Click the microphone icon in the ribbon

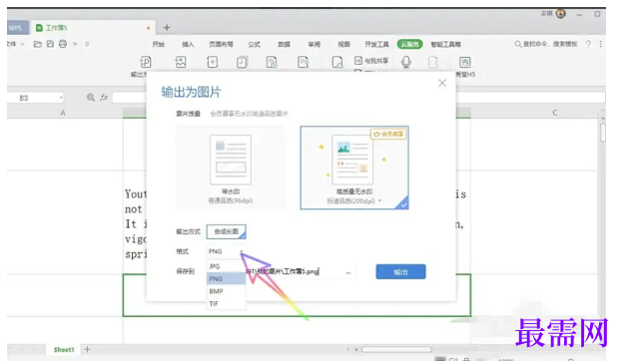(406, 62)
